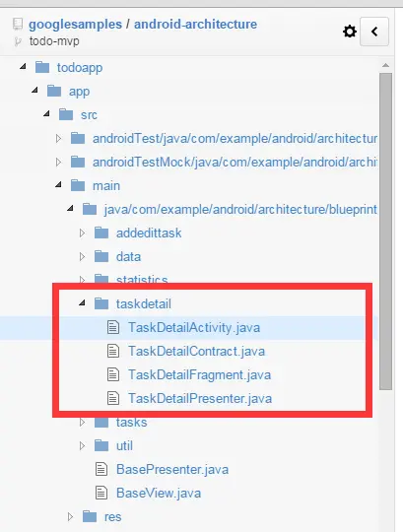This screenshot has width=403, height=532.
Task: Open BaseView.java file
Action: [159, 493]
